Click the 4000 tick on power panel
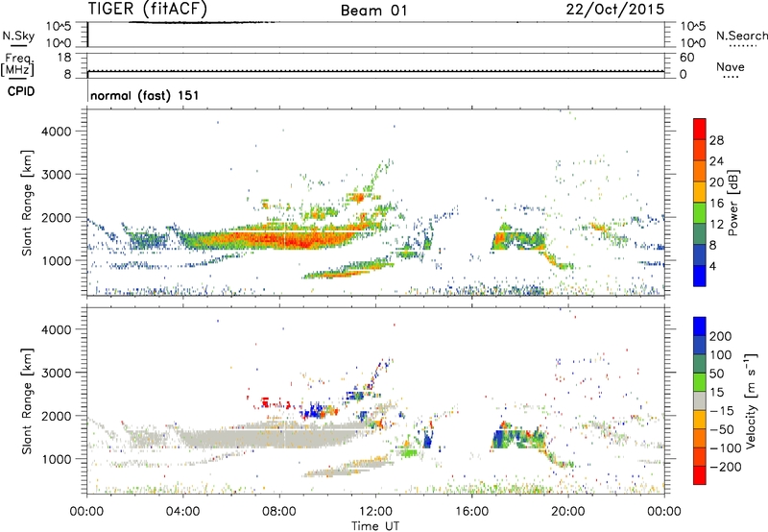The image size is (768, 532). [57, 132]
